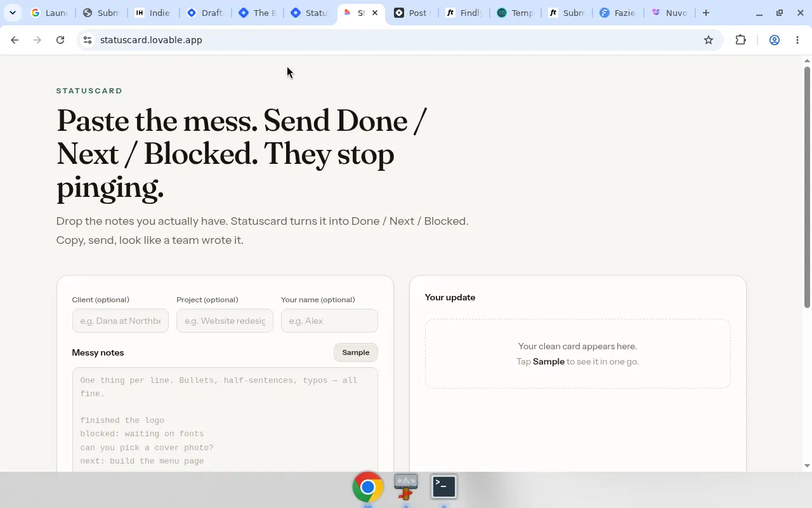Switch to the Indie tab
This screenshot has height=508, width=812.
click(x=153, y=13)
